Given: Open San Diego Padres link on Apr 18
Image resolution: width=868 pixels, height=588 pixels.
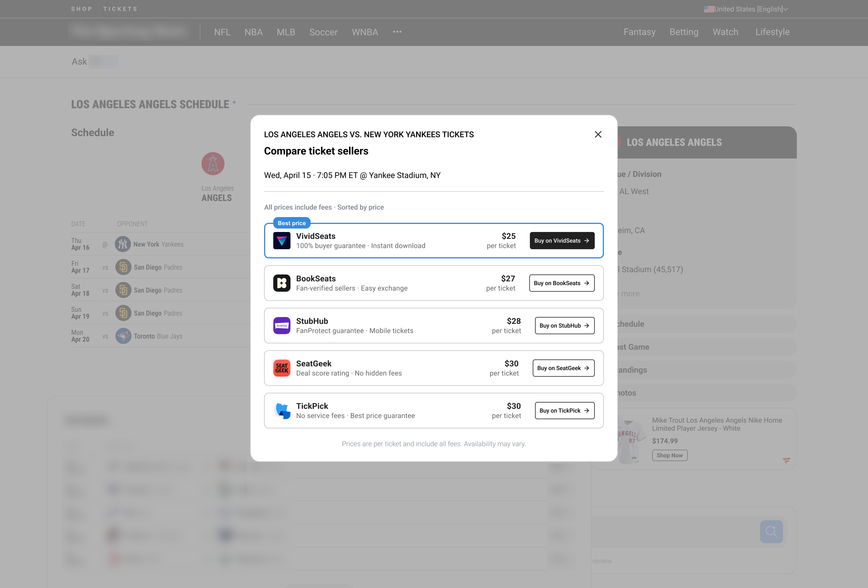Looking at the screenshot, I should tap(158, 290).
